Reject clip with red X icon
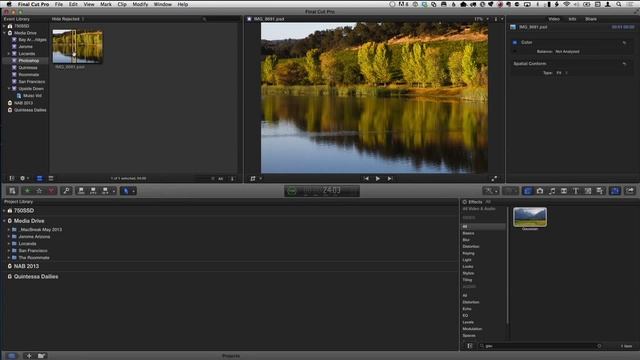Viewport: 640px width, 360px height. (51, 191)
